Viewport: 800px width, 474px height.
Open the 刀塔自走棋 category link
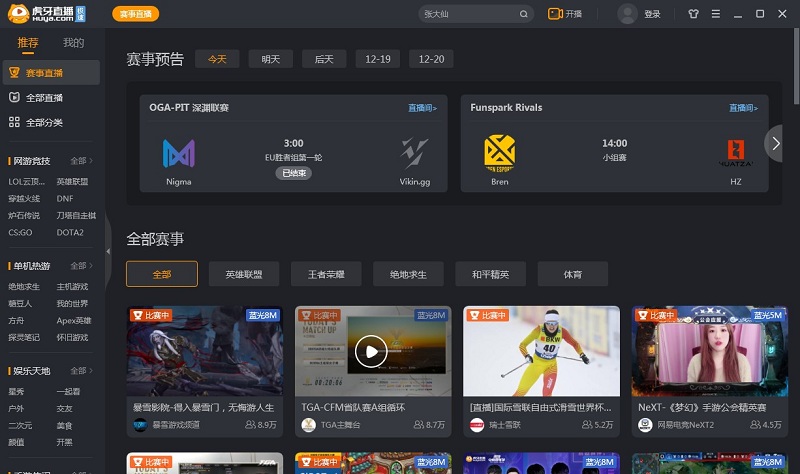(x=76, y=215)
